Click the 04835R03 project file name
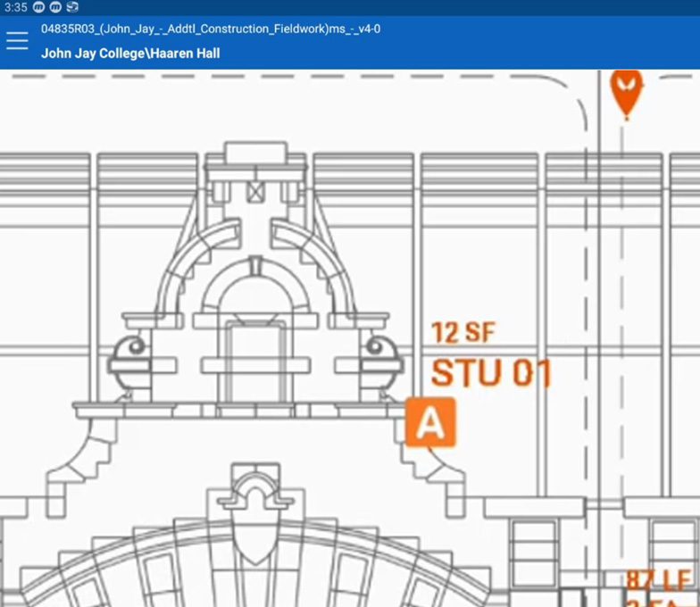This screenshot has height=607, width=700. pos(211,29)
